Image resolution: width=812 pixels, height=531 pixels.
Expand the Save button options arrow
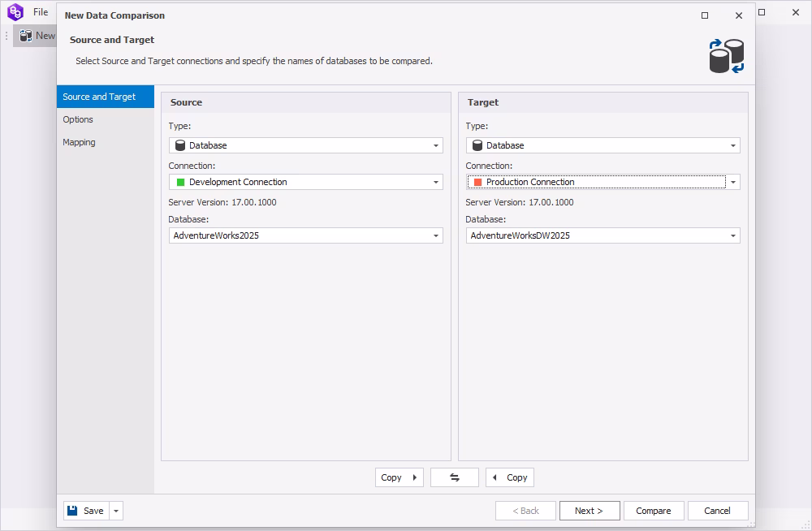pyautogui.click(x=116, y=512)
